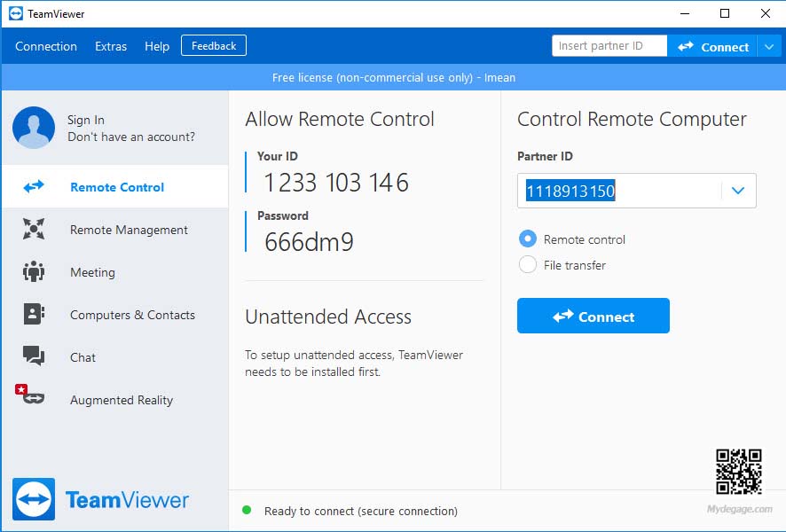Image resolution: width=786 pixels, height=532 pixels.
Task: Maximize the TeamViewer window
Action: point(724,13)
